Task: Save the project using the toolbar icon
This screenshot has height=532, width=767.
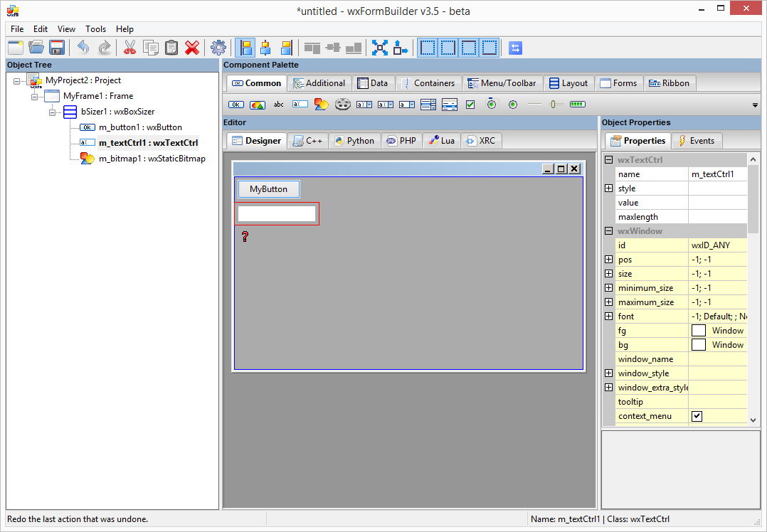Action: 57,47
